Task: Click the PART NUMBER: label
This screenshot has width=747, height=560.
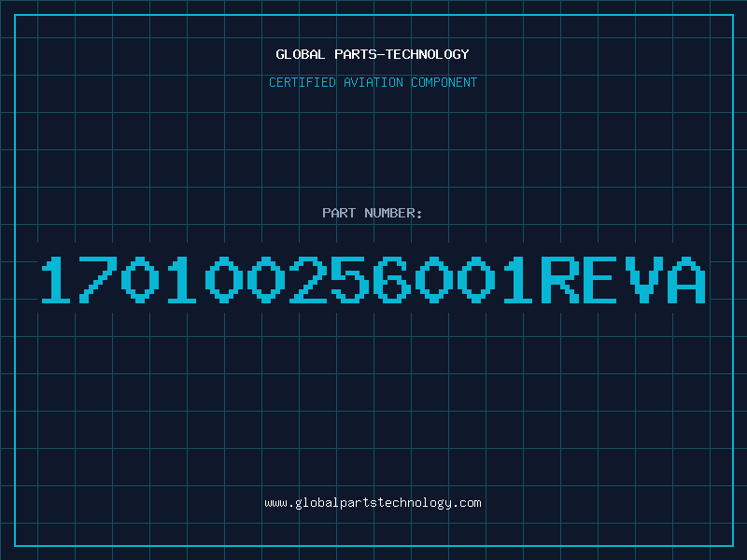Action: [x=373, y=213]
